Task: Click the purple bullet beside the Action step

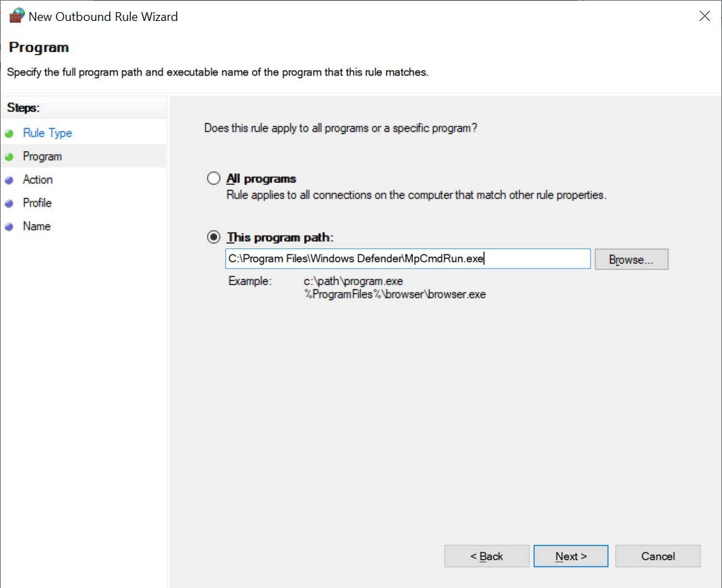Action: tap(9, 180)
